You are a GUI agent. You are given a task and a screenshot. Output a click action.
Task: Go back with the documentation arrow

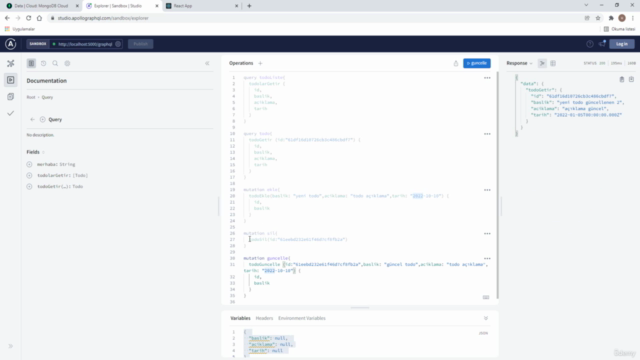coord(32,120)
